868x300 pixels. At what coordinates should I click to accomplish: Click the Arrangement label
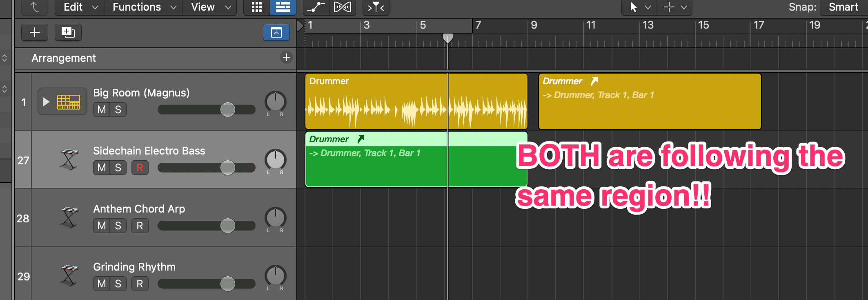64,58
